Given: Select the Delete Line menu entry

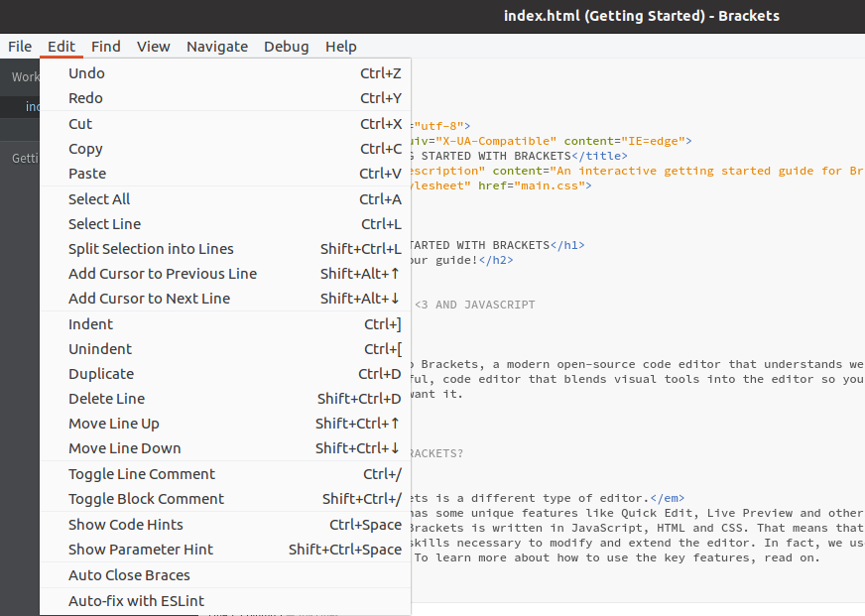Looking at the screenshot, I should tap(225, 399).
